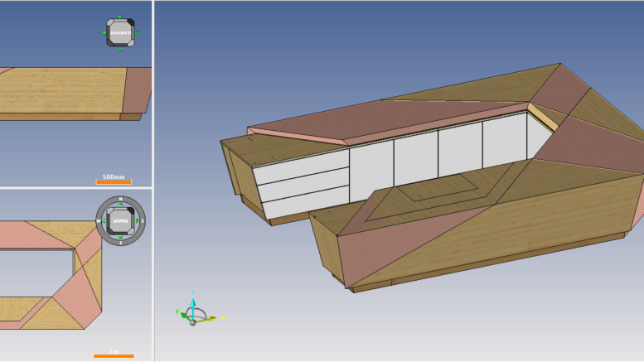Click the W marker on the compass ring
The height and width of the screenshot is (362, 644).
98,221
